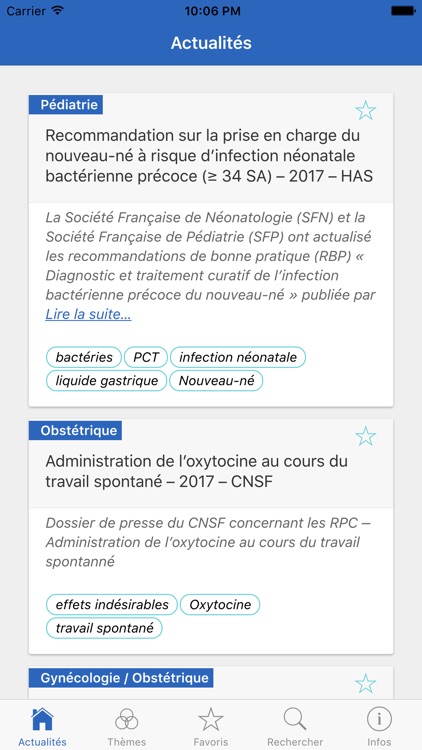Open the Infos tab icon
This screenshot has height=750, width=422.
pyautogui.click(x=379, y=719)
